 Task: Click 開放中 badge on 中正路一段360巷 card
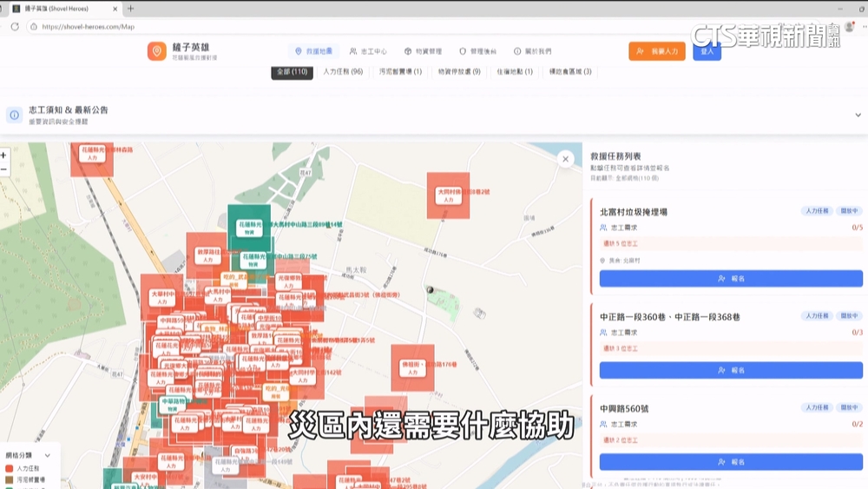point(849,315)
